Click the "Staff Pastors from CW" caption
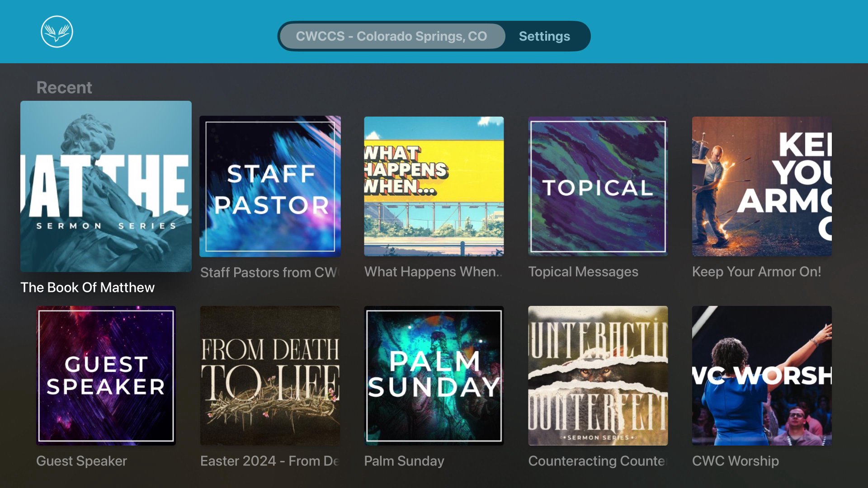The width and height of the screenshot is (868, 488). [269, 272]
